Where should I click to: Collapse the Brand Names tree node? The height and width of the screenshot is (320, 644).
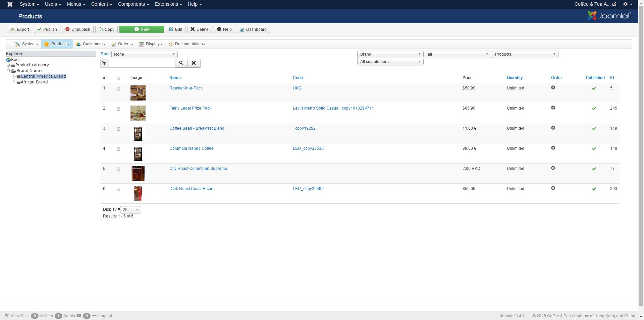point(8,71)
